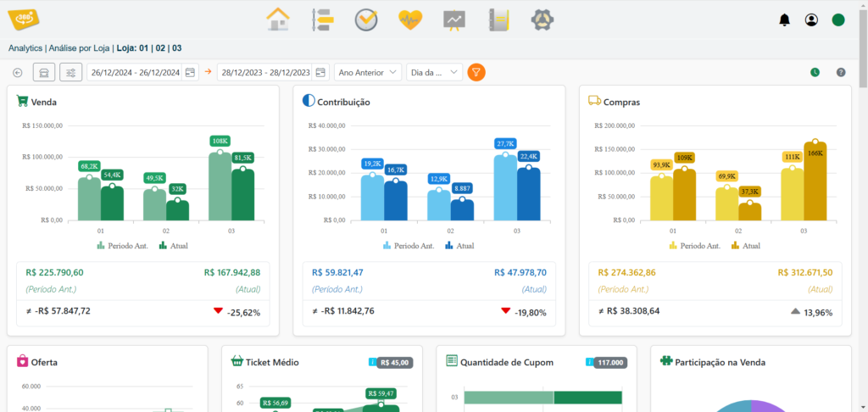868x412 pixels.
Task: Click info icon beside R$ 45,00 badge
Action: [373, 362]
